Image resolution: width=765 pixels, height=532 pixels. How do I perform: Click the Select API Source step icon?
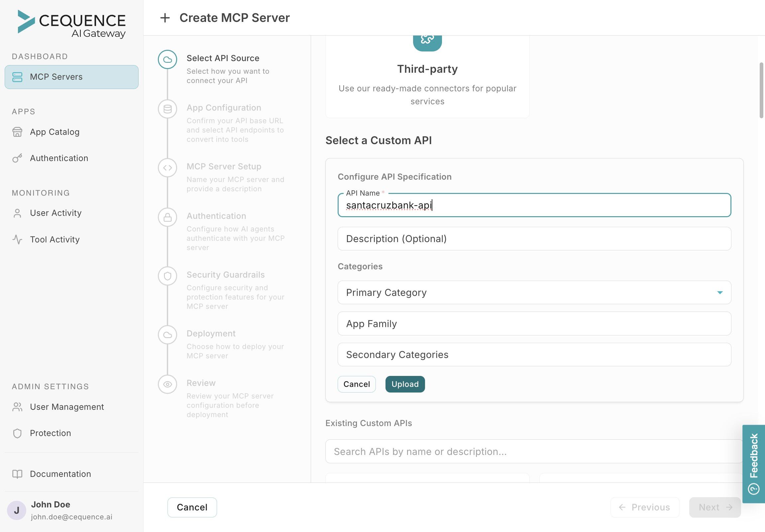167,59
